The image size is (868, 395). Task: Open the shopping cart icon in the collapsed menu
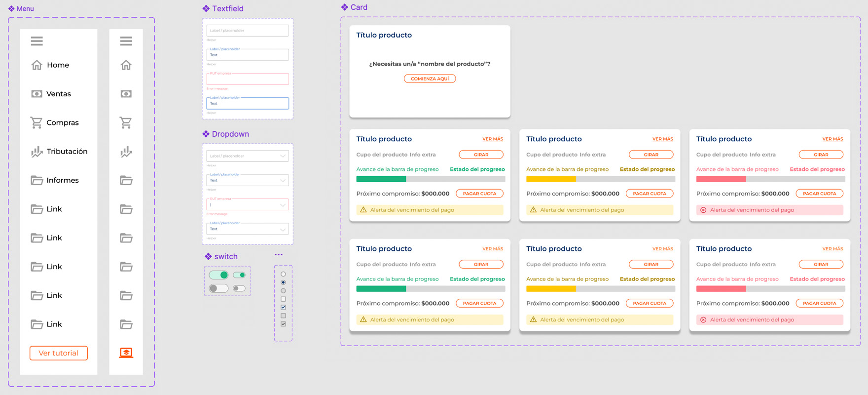pyautogui.click(x=126, y=122)
